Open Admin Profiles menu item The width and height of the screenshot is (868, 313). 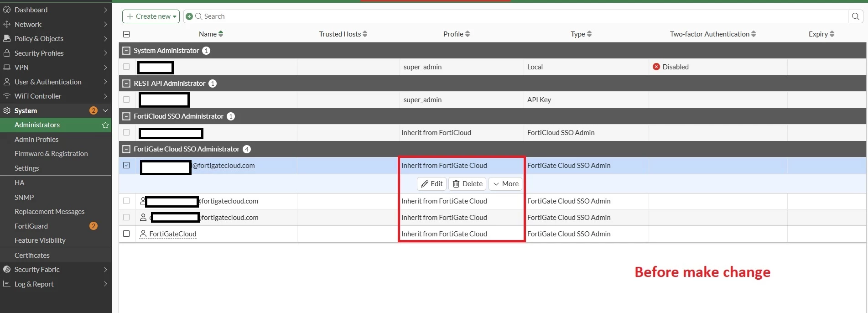click(x=36, y=139)
